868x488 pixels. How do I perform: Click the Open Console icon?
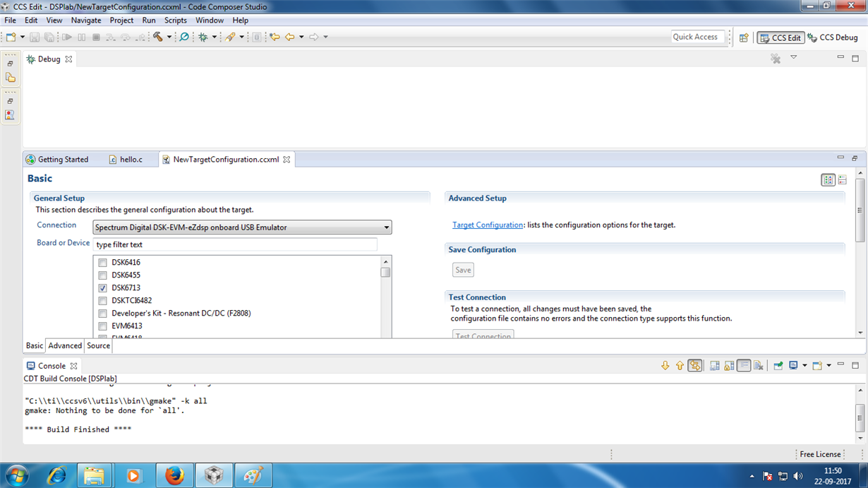coord(817,366)
